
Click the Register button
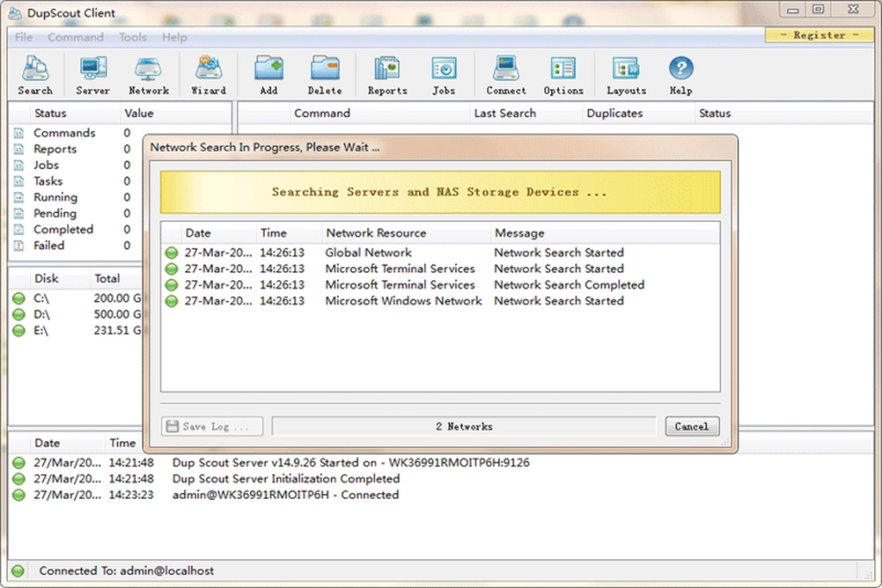click(x=818, y=35)
